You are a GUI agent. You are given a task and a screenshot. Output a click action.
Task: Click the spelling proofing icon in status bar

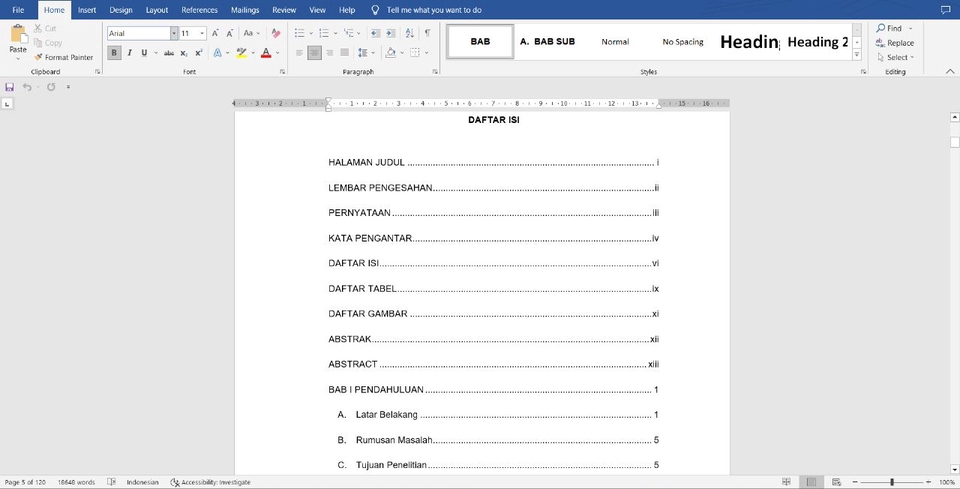(x=111, y=482)
